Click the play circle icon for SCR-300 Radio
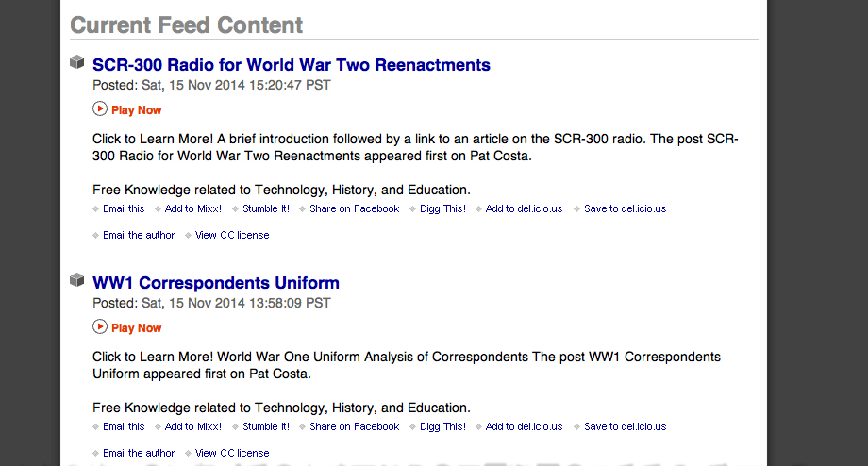Screen dimensions: 868x466 [x=100, y=108]
